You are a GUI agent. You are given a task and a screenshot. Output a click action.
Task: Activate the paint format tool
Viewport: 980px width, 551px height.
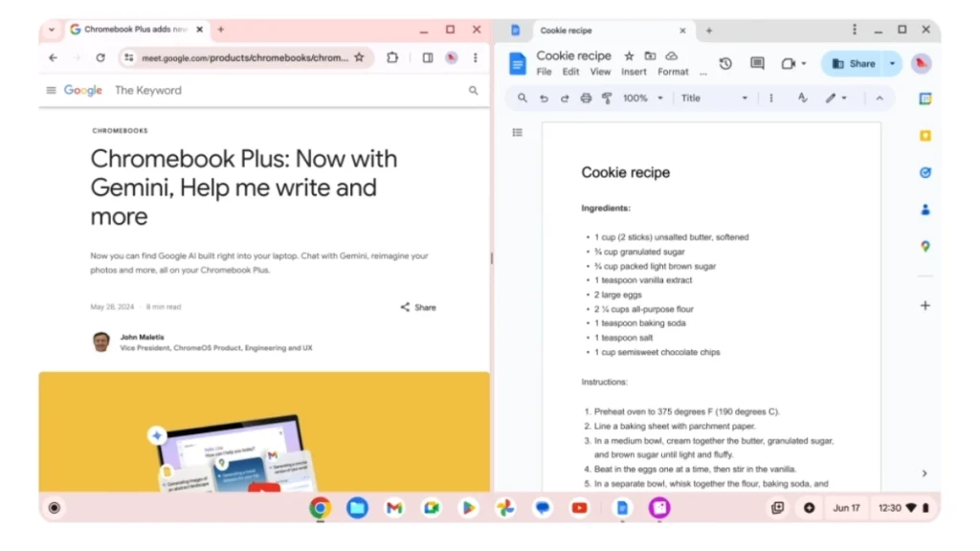pyautogui.click(x=606, y=99)
